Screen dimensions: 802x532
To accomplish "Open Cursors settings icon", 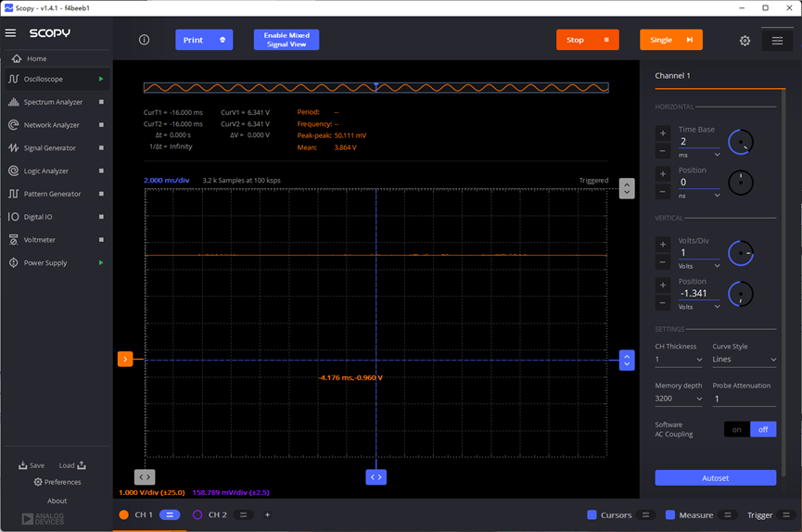I will pos(645,514).
